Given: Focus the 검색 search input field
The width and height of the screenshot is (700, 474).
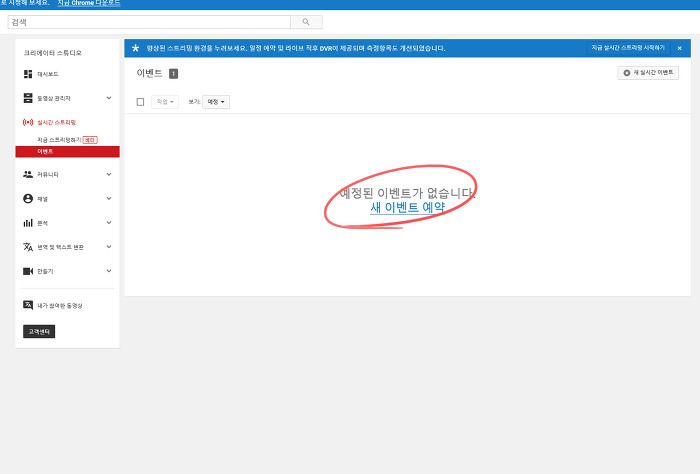Looking at the screenshot, I should pyautogui.click(x=149, y=22).
